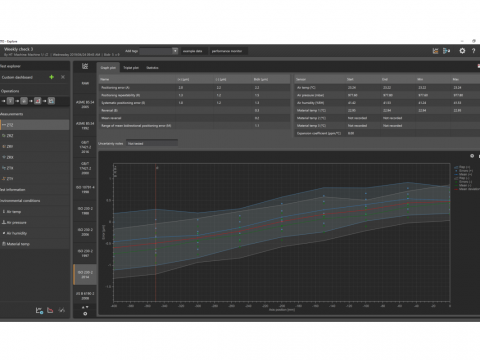Open the Test information section
The height and width of the screenshot is (360, 480).
pos(35,190)
